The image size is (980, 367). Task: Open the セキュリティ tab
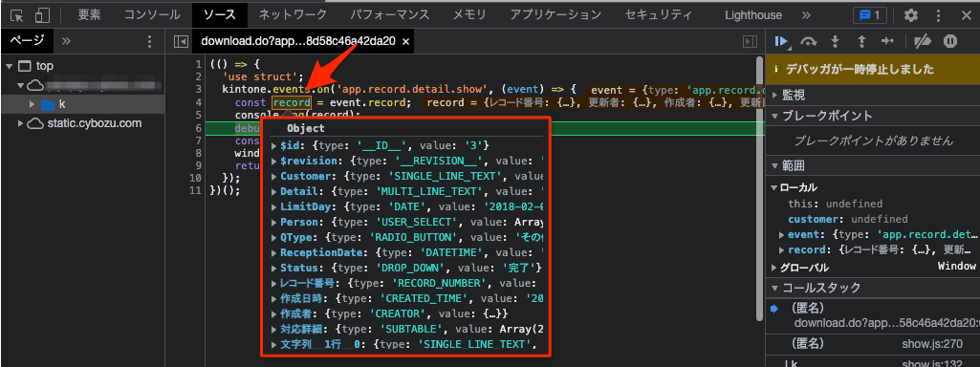658,15
